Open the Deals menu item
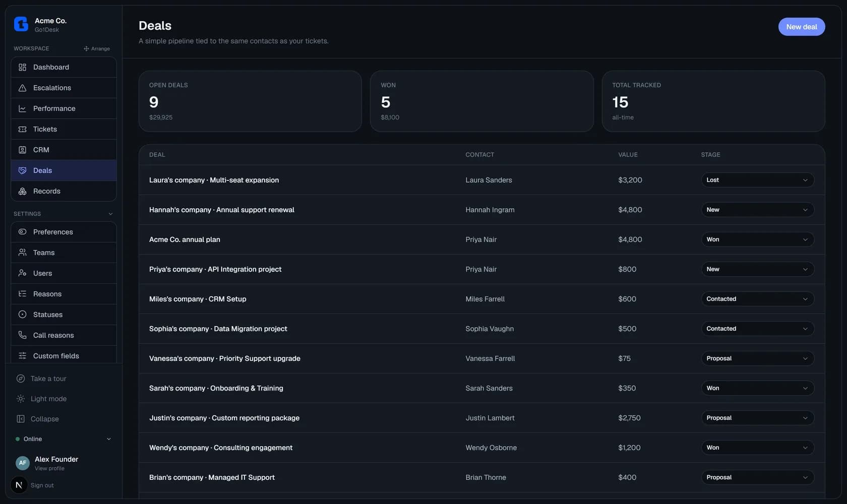The height and width of the screenshot is (504, 847). point(64,170)
